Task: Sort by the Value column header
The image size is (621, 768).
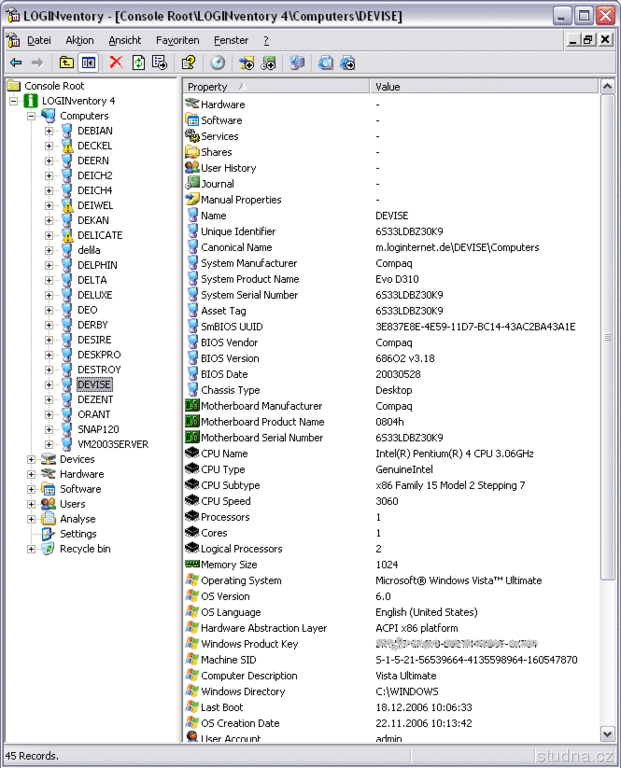Action: coord(484,87)
